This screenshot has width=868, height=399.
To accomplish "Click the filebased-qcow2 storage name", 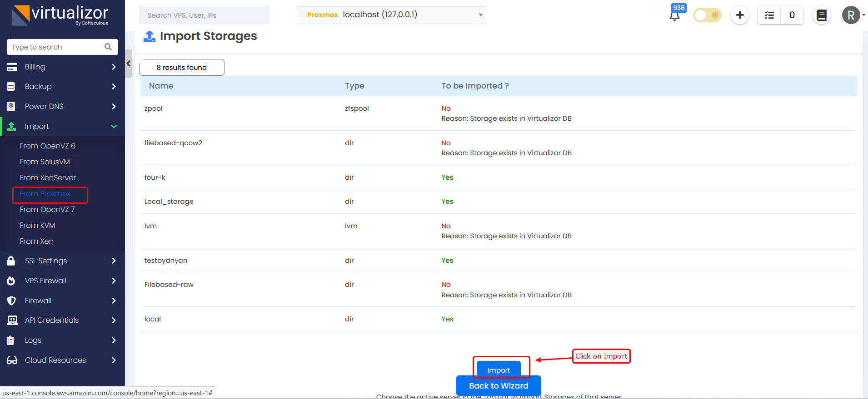I will (173, 143).
